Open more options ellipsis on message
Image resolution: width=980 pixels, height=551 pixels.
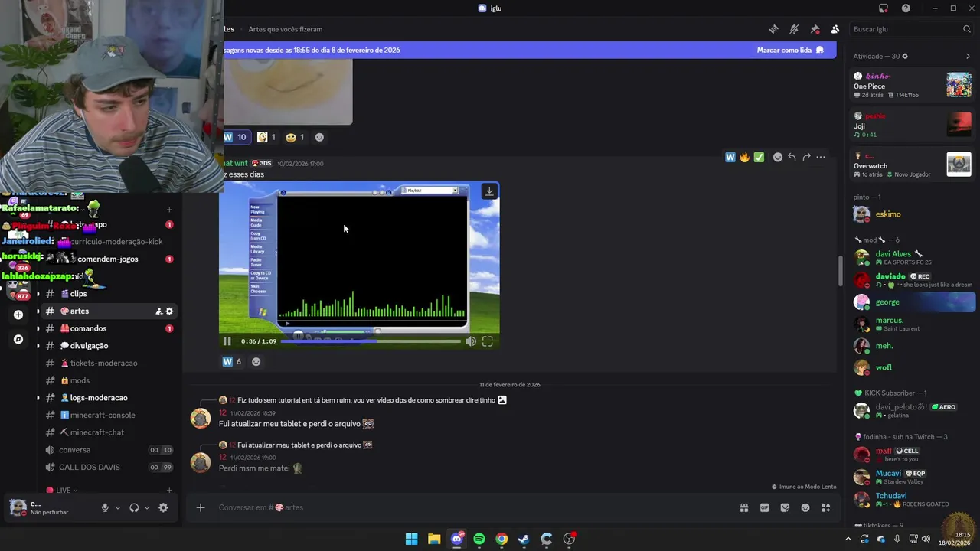821,157
